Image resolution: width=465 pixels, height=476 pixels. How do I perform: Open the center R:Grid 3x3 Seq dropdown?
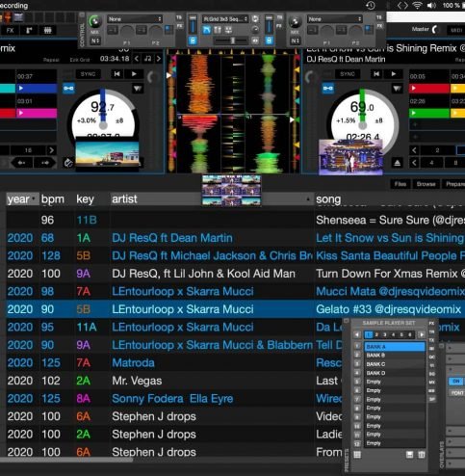225,19
